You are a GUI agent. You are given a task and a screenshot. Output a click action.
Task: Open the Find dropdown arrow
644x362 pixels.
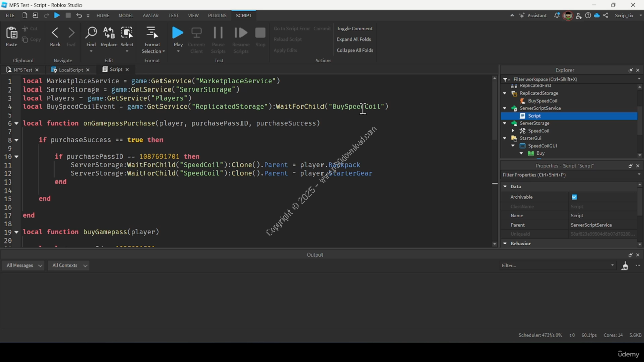pos(91,51)
